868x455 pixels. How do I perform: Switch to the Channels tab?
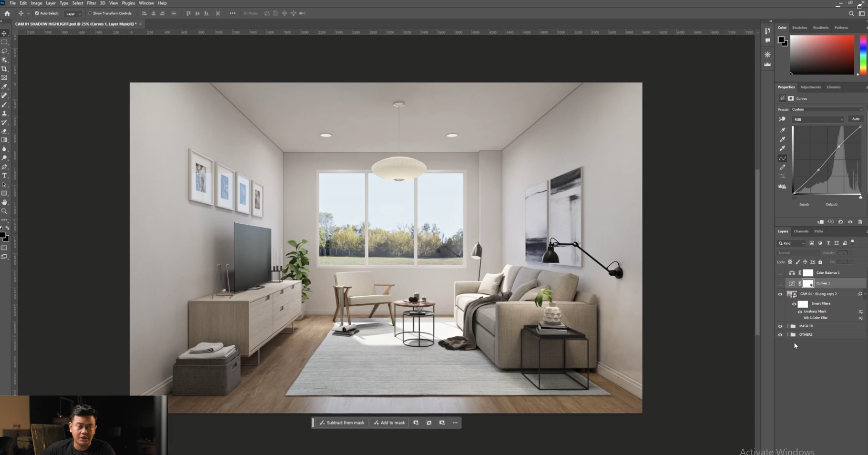801,231
